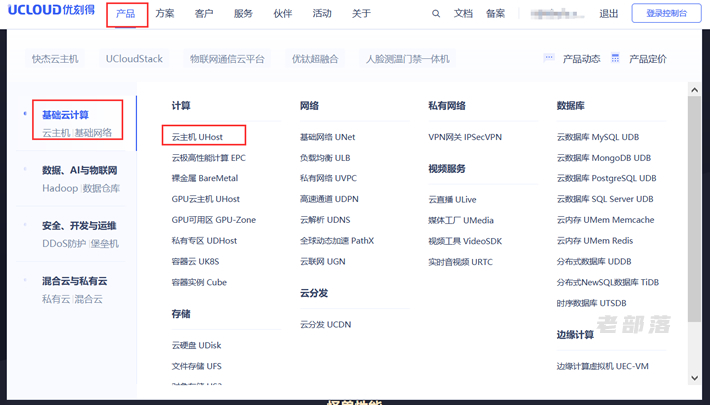Go to 文档 documentation link
The width and height of the screenshot is (710, 405).
tap(463, 14)
